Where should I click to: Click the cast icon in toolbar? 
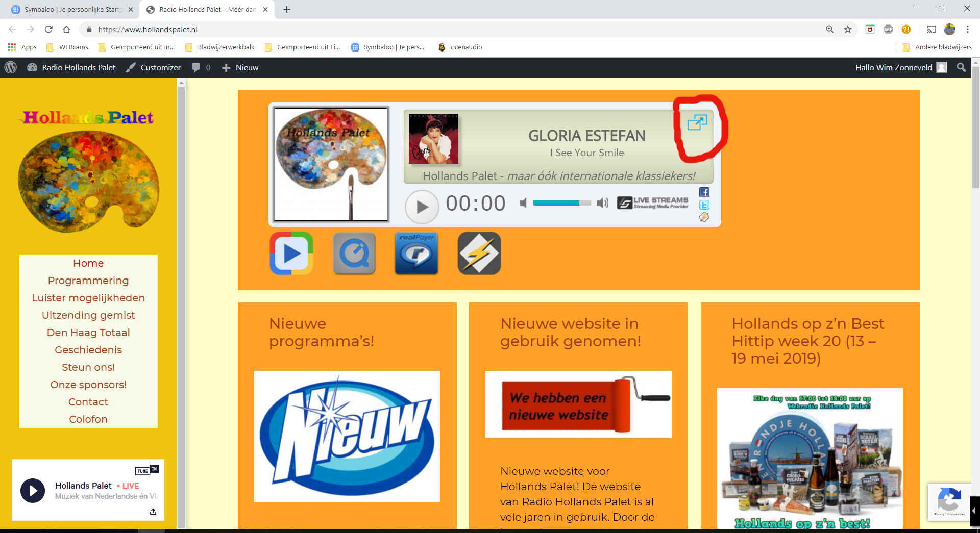[x=932, y=29]
